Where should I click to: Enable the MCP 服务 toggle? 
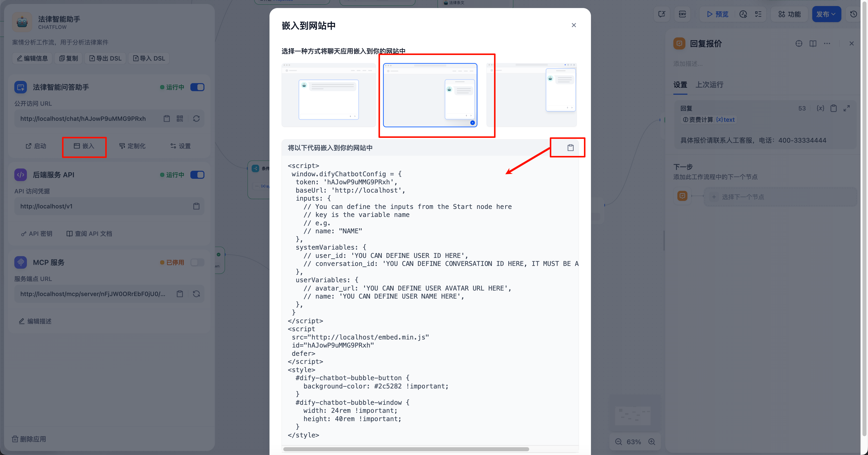197,262
